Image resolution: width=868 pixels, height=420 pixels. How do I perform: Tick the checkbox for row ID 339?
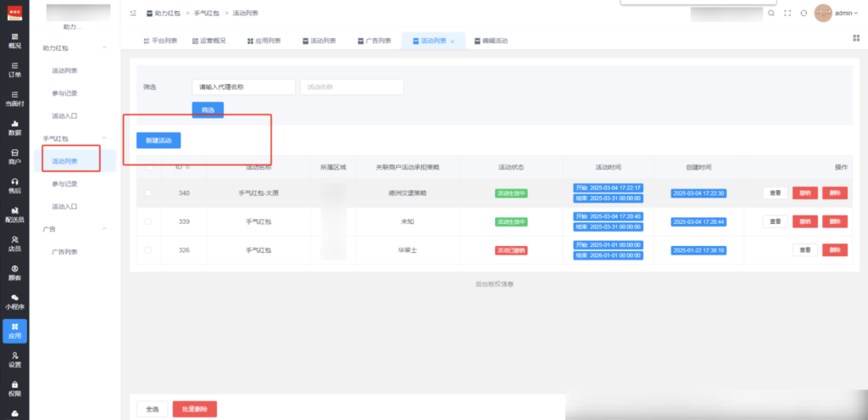point(148,221)
